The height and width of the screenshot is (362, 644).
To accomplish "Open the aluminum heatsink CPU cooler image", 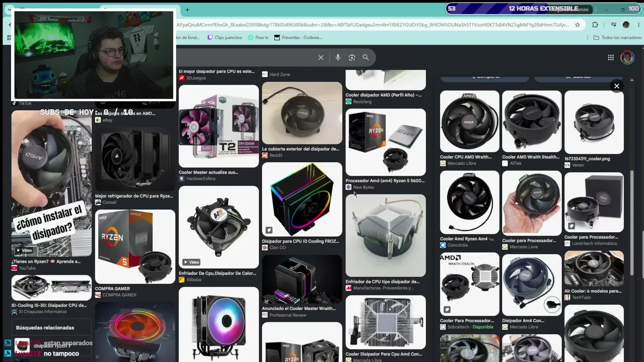I will tap(385, 236).
